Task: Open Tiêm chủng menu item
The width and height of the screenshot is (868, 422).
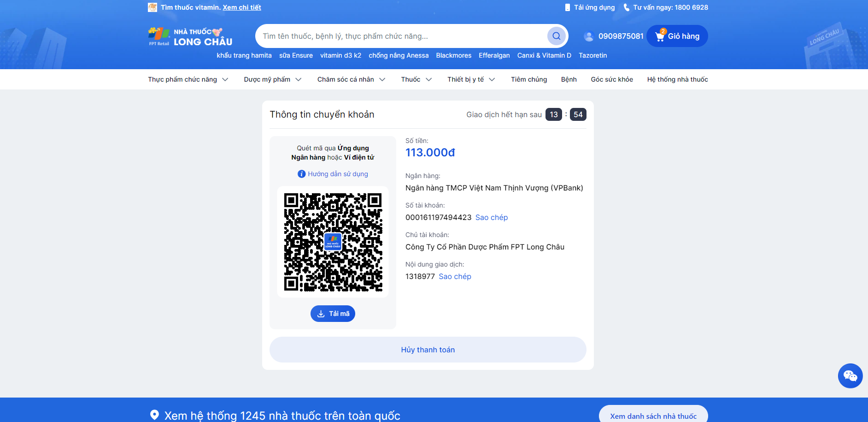Action: (x=529, y=79)
